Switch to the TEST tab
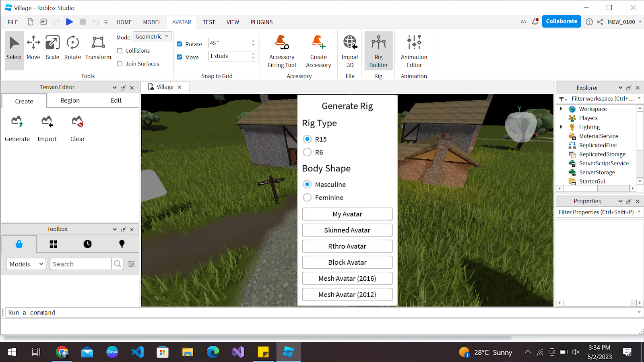The width and height of the screenshot is (644, 362). tap(209, 22)
